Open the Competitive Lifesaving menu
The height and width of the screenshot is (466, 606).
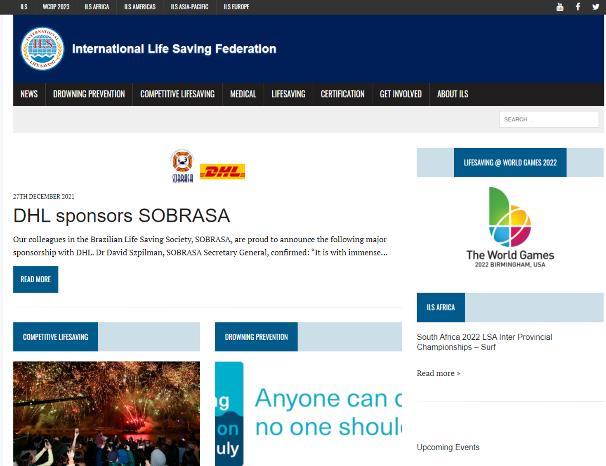[177, 94]
